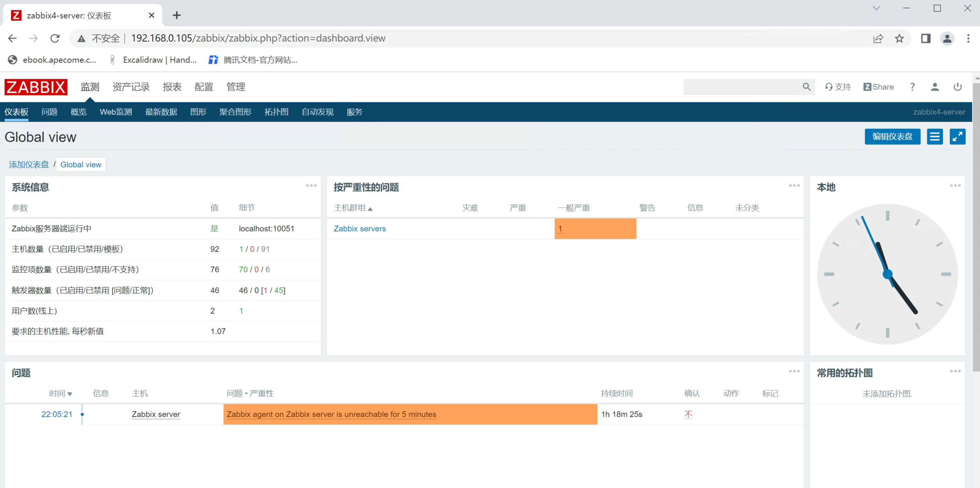Click orange 一般严重 problem count cell
This screenshot has width=980, height=488.
pos(595,228)
